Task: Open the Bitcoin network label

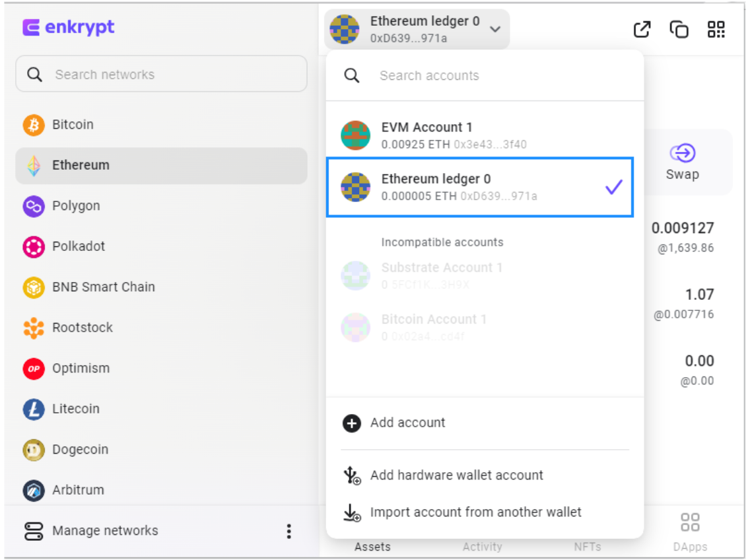Action: (x=73, y=125)
